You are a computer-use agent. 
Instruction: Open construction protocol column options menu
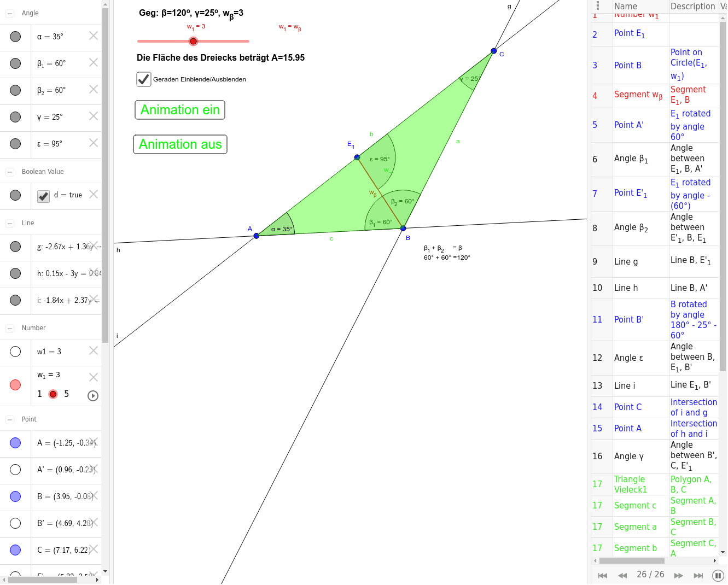click(x=598, y=5)
